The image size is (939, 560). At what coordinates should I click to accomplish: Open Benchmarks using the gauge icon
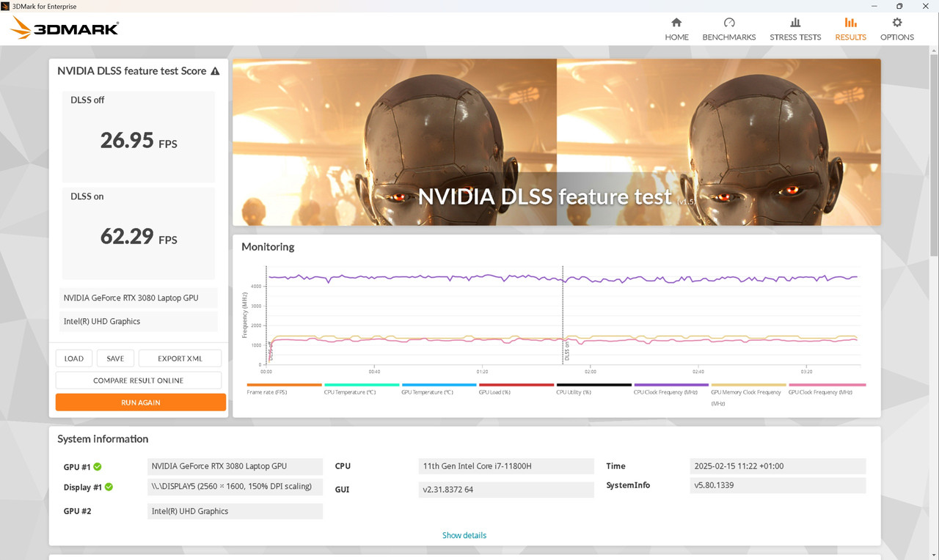click(x=728, y=28)
